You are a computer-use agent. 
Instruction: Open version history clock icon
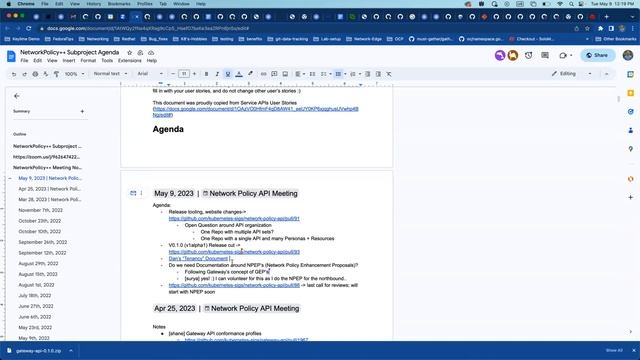pyautogui.click(x=529, y=55)
